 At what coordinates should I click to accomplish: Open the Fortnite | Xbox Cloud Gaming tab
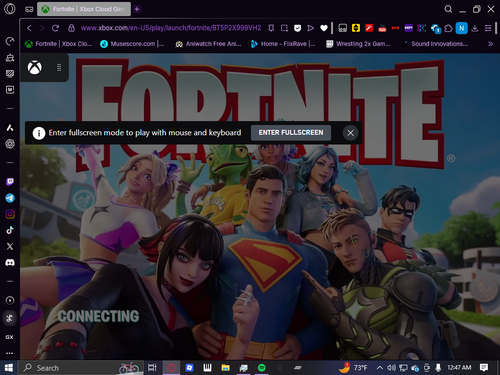pos(84,9)
